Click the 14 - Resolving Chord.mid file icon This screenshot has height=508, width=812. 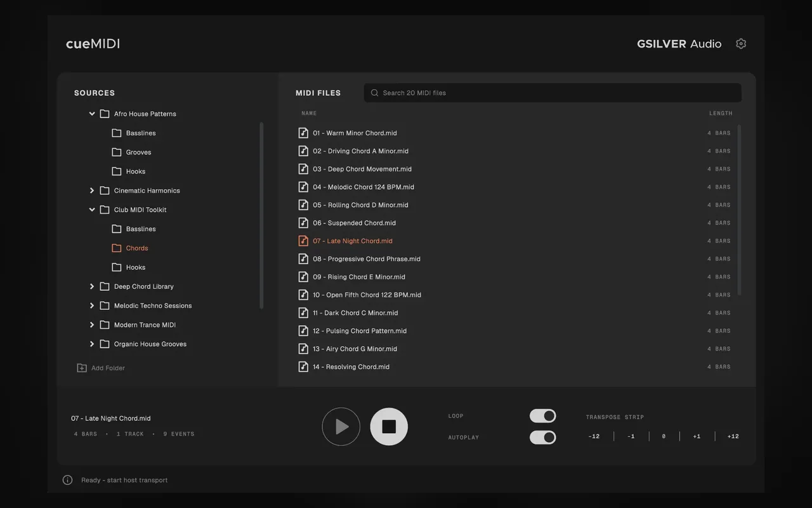click(303, 367)
